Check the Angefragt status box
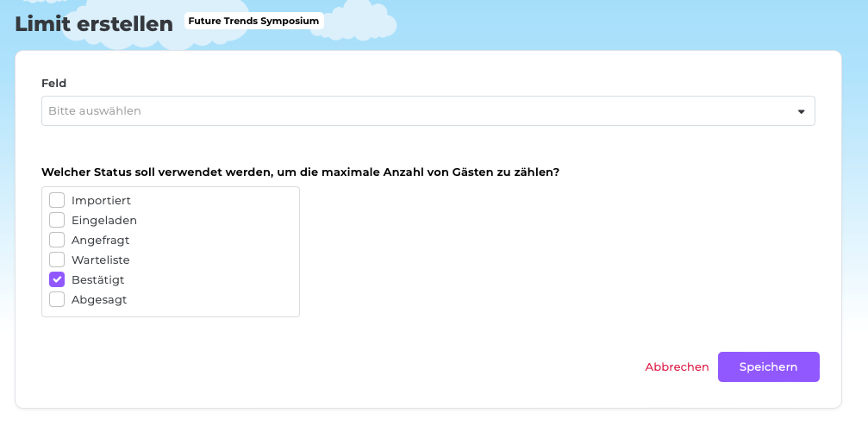 (57, 240)
